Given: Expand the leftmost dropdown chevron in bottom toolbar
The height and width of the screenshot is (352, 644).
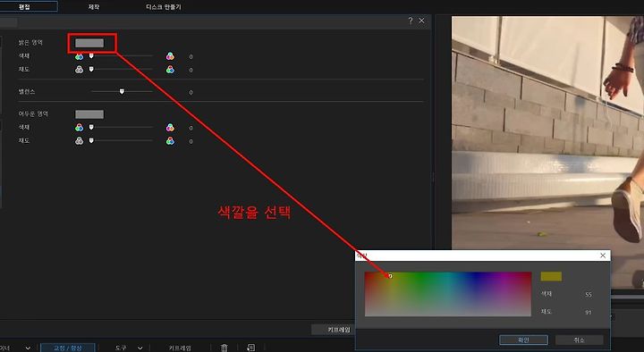Looking at the screenshot, I should [x=28, y=348].
